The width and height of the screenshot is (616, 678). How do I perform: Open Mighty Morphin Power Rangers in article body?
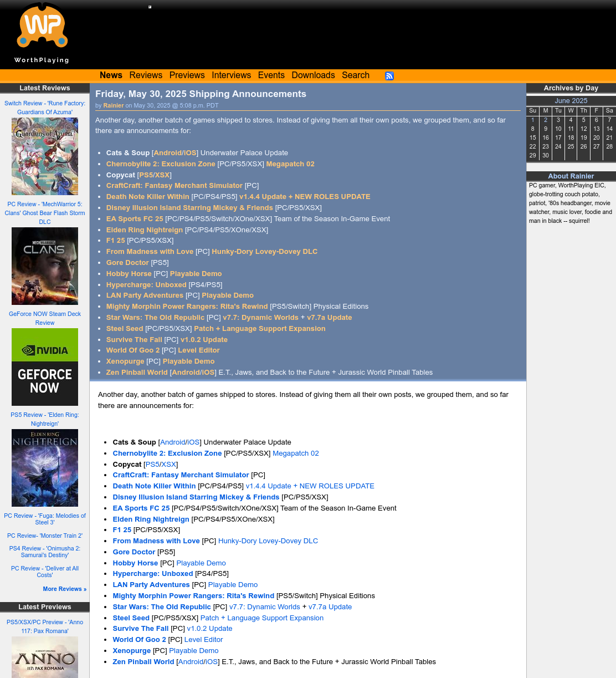click(193, 596)
